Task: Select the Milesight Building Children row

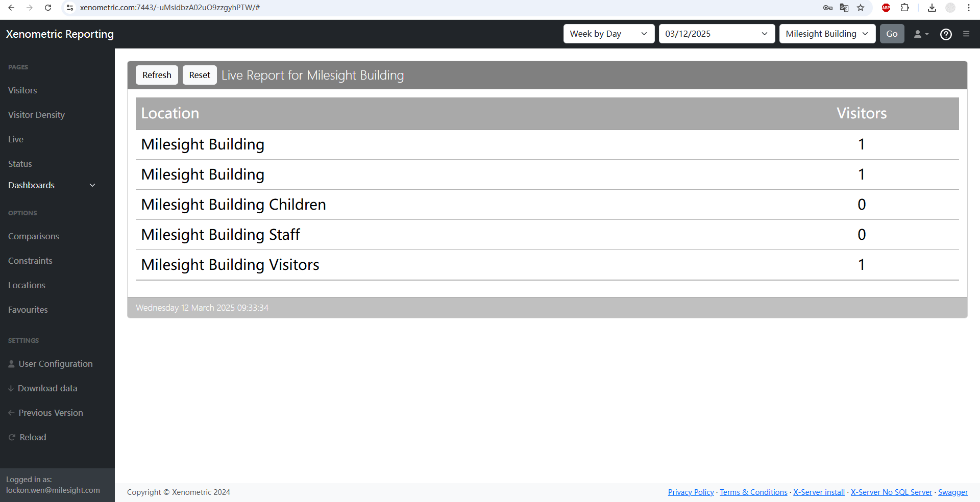Action: (547, 205)
